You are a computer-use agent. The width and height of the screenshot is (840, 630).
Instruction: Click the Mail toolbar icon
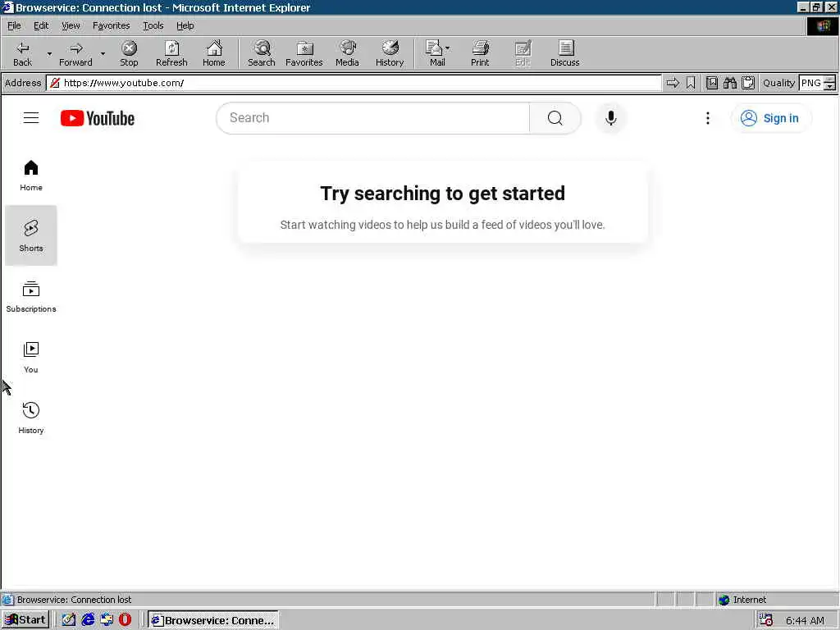point(435,53)
